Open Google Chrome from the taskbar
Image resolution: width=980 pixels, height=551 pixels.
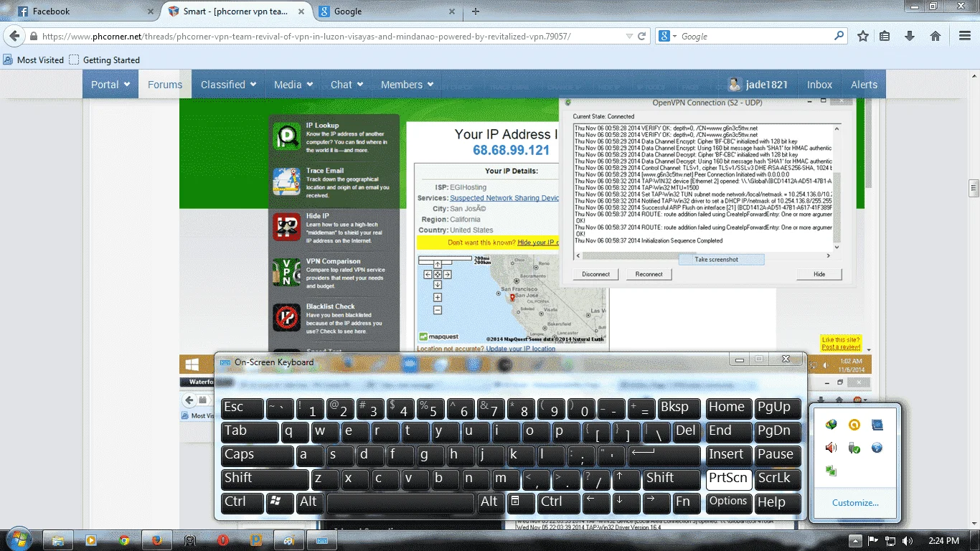pyautogui.click(x=124, y=540)
